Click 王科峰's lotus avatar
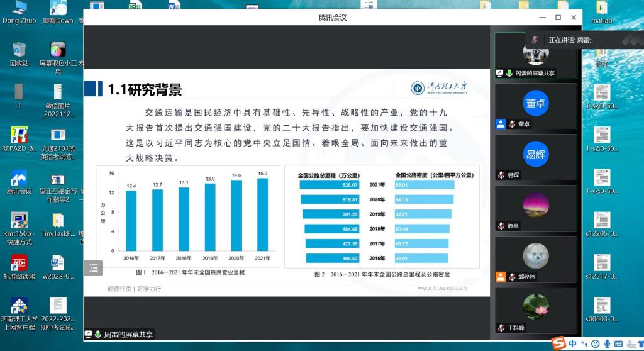The height and width of the screenshot is (351, 644). tap(535, 307)
